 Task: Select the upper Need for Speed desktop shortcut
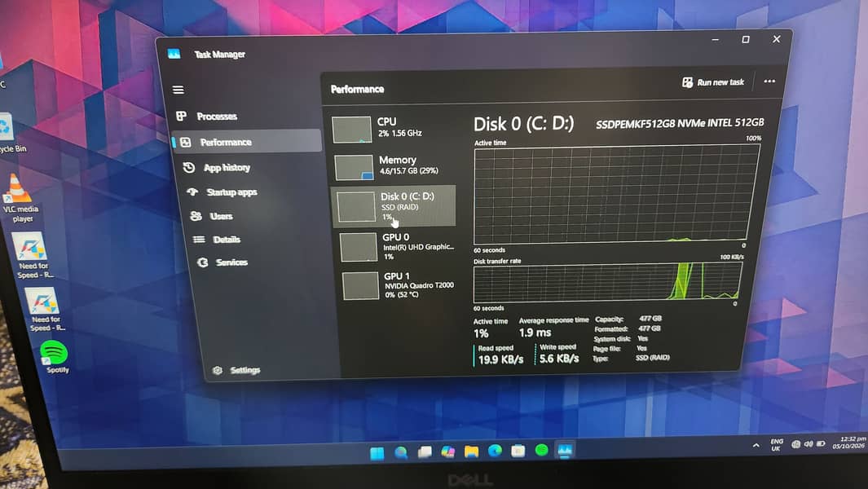(x=33, y=256)
